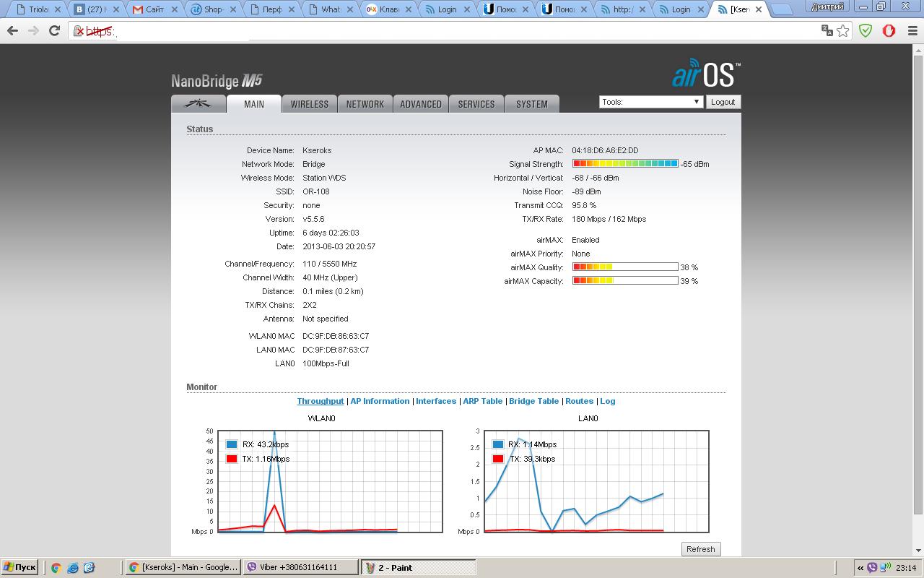Open a new browser tab
The height and width of the screenshot is (578, 924).
pyautogui.click(x=781, y=9)
